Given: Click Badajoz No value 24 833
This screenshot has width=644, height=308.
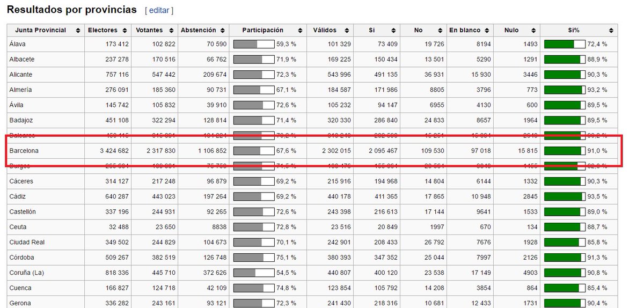Looking at the screenshot, I should (x=434, y=120).
